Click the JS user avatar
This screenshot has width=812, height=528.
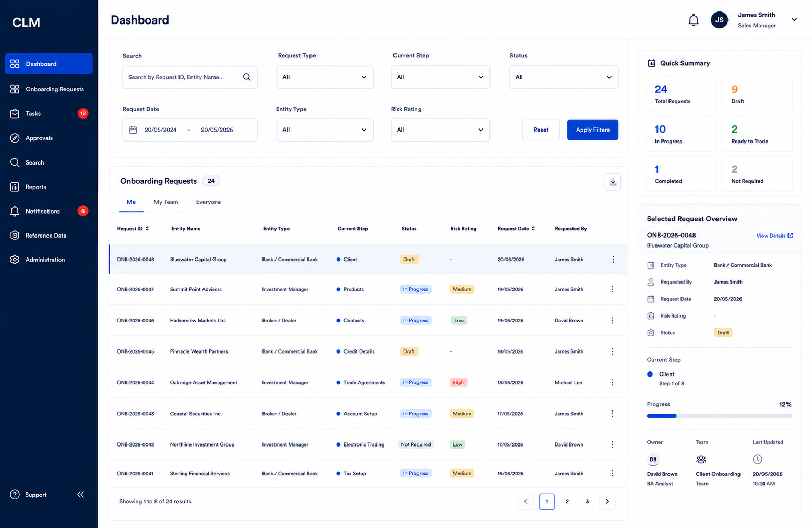click(719, 20)
